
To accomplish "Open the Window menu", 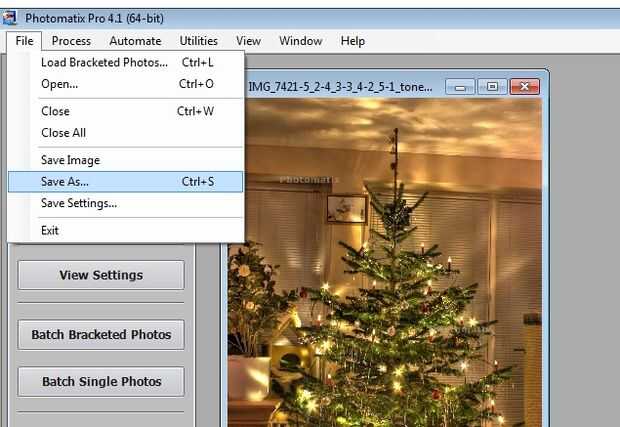I will point(301,41).
